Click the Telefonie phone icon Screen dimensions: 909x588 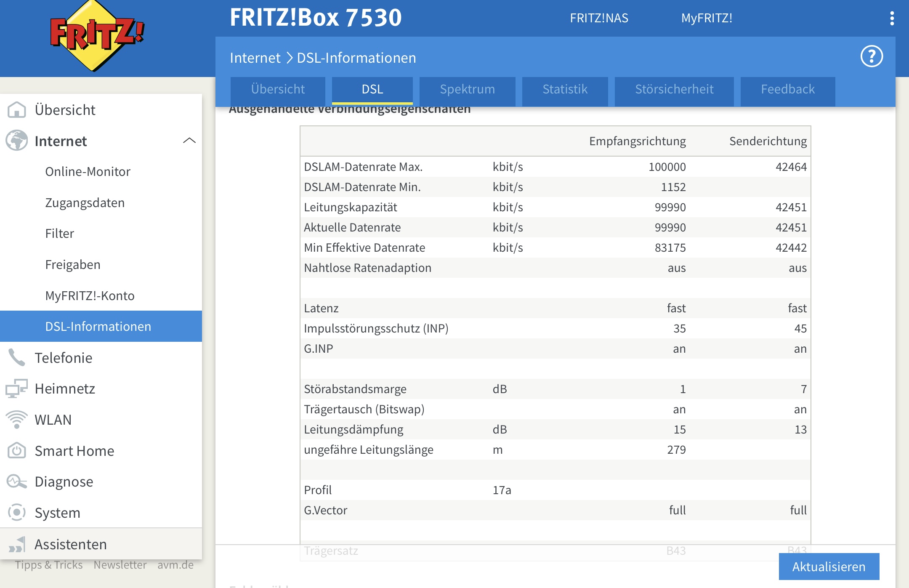17,357
